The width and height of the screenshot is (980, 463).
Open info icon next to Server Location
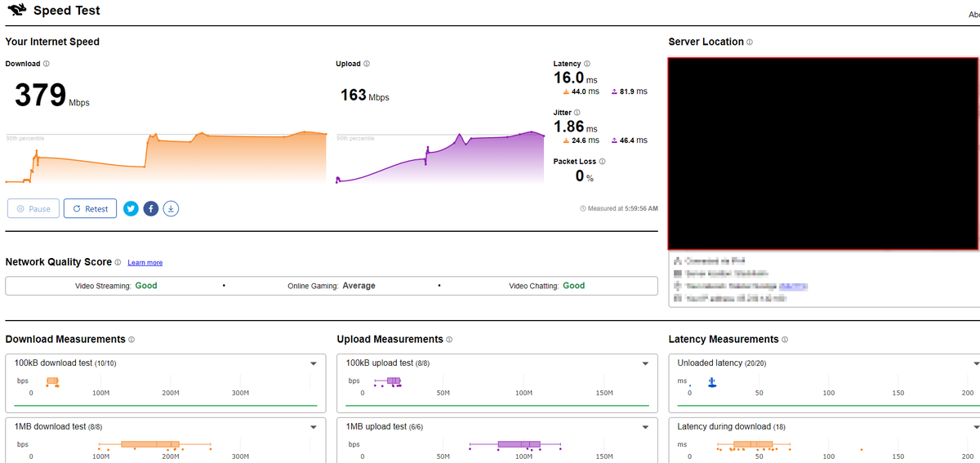750,42
